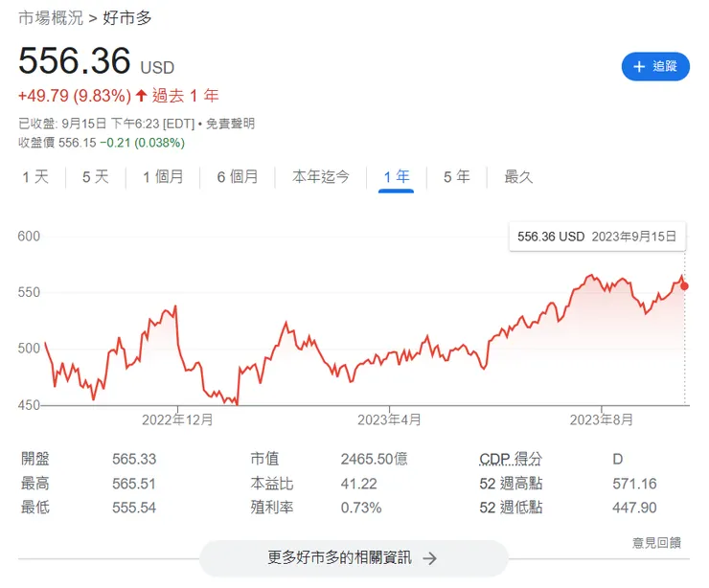The width and height of the screenshot is (709, 588).
Task: Click the 最高 value 565.51
Action: (134, 484)
